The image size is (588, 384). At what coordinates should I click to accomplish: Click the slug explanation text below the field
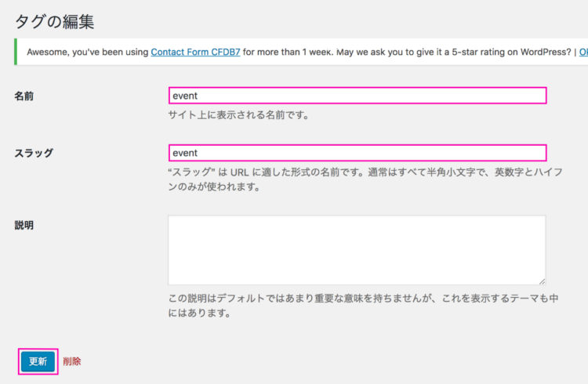click(365, 179)
